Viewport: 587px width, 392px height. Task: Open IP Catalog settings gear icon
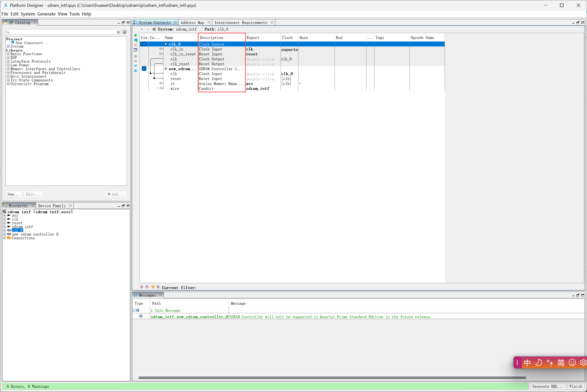[x=124, y=32]
